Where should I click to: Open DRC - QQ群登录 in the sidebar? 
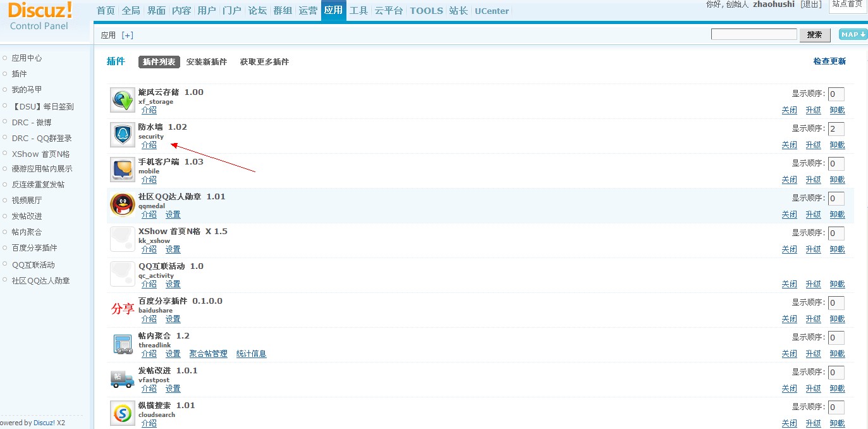coord(42,138)
